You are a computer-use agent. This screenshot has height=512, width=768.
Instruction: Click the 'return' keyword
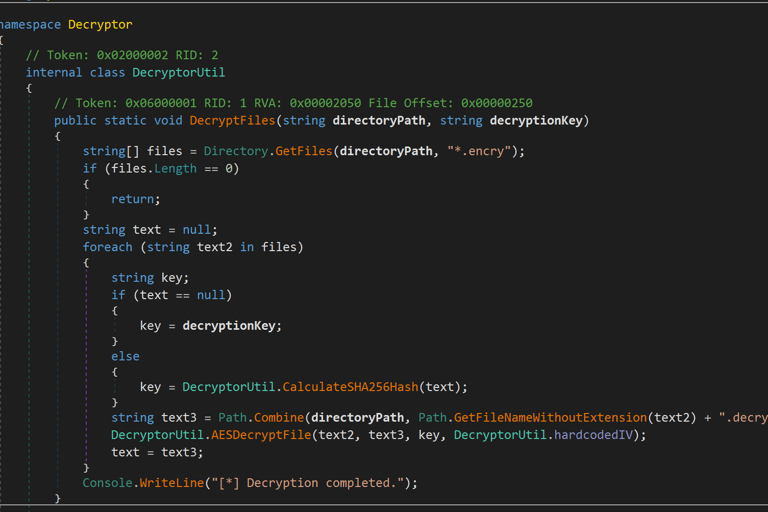[x=132, y=199]
